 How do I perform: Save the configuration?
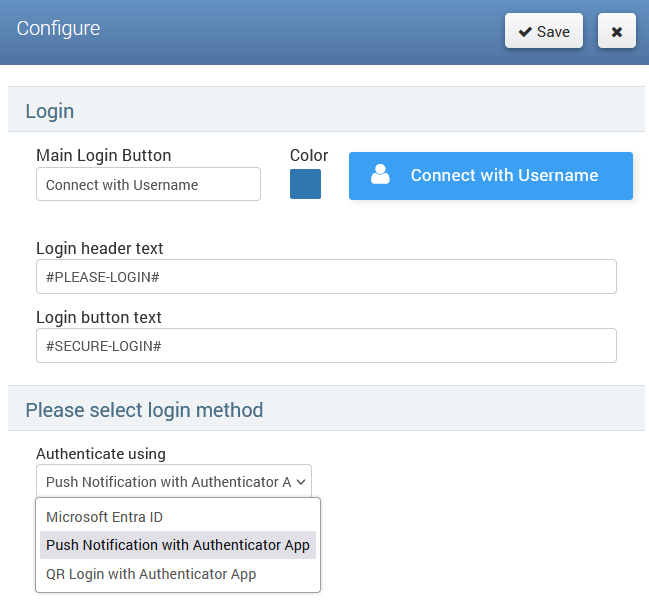tap(544, 31)
